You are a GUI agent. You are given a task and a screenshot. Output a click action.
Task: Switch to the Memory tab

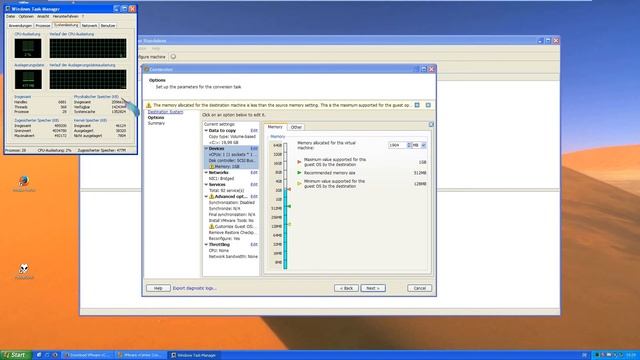[x=275, y=127]
